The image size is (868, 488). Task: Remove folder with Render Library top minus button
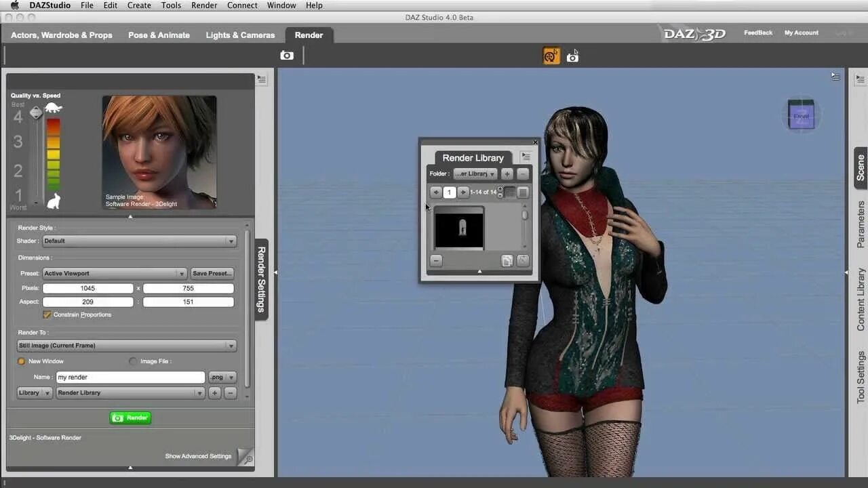point(522,174)
